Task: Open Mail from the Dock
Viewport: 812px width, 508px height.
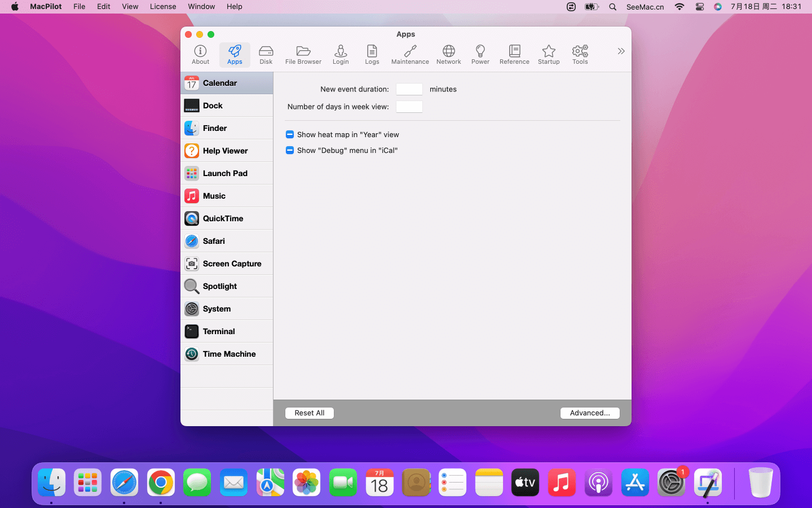Action: tap(233, 483)
